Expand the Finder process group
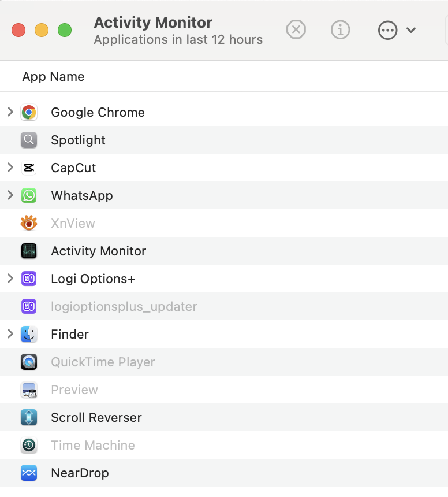The height and width of the screenshot is (497, 448). tap(10, 334)
